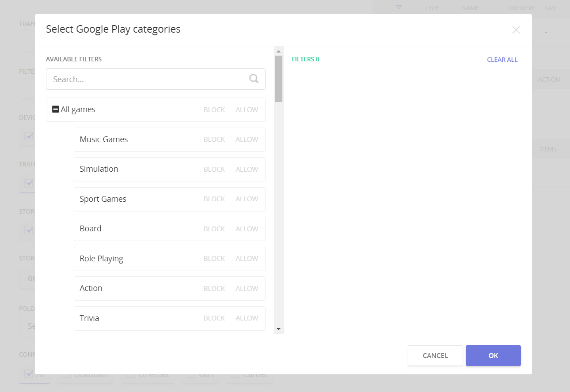Allow Trivia category
This screenshot has height=392, width=570.
pyautogui.click(x=247, y=318)
